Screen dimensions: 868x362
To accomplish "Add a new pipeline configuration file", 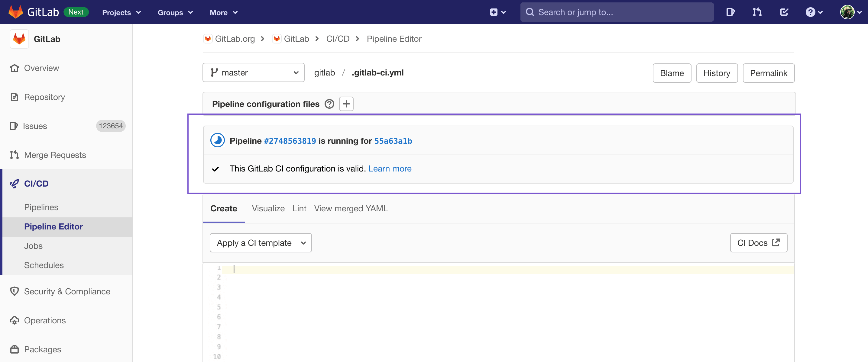I will 346,104.
